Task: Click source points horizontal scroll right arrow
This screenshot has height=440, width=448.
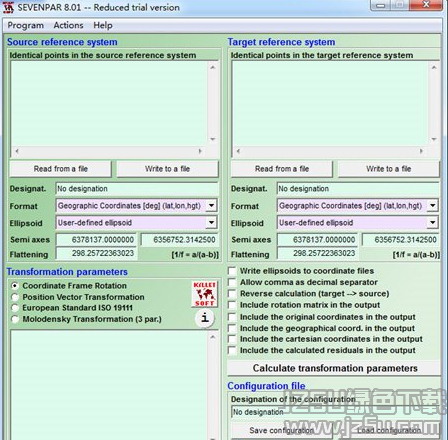Action: 200,151
